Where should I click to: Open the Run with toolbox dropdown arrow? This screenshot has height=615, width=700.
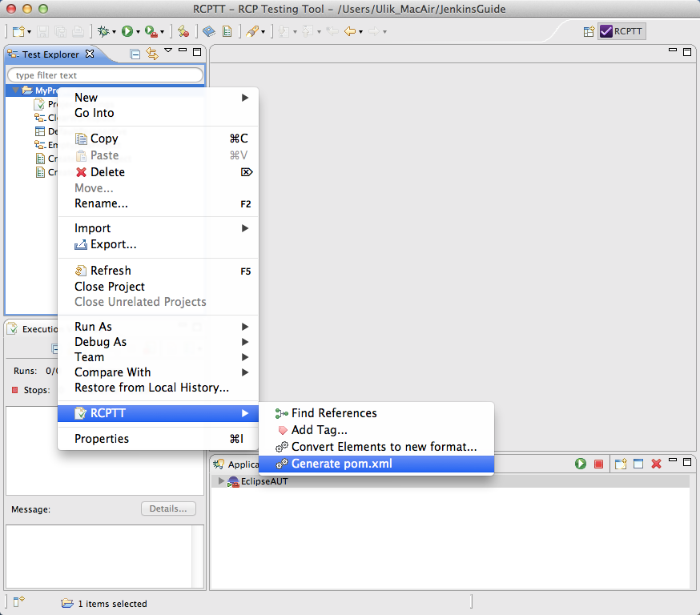point(162,32)
